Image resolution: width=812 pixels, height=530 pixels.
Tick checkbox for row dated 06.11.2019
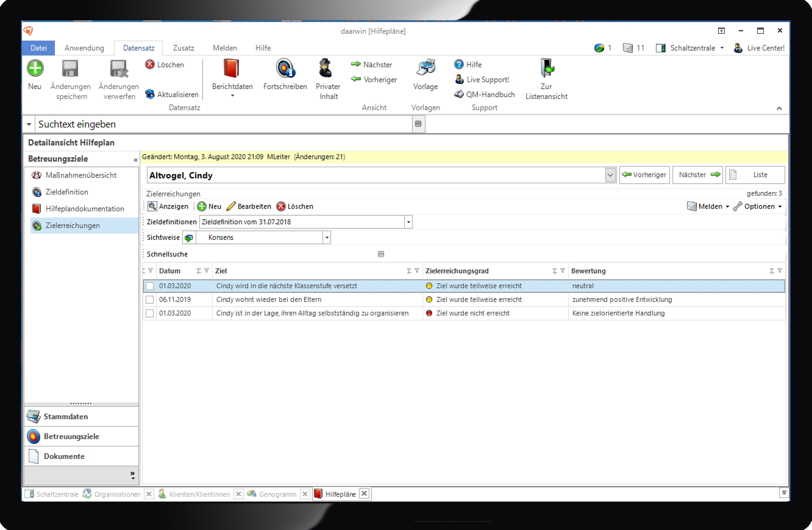pyautogui.click(x=150, y=299)
